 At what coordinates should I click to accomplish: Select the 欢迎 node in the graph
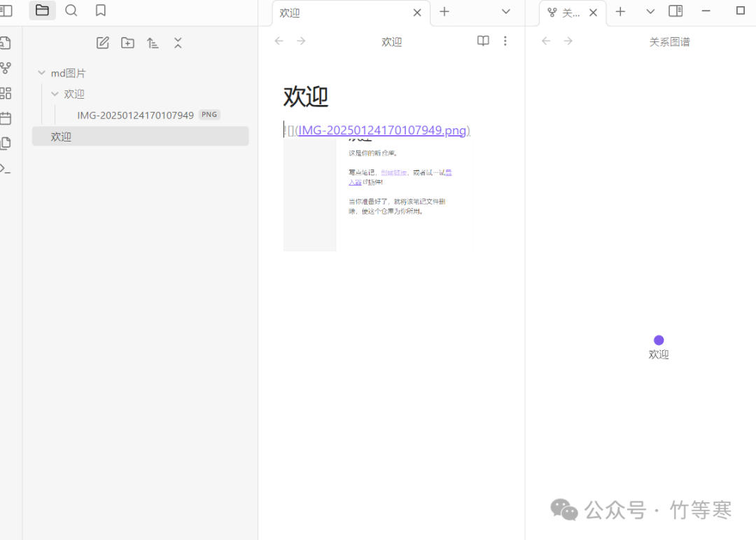click(x=658, y=340)
